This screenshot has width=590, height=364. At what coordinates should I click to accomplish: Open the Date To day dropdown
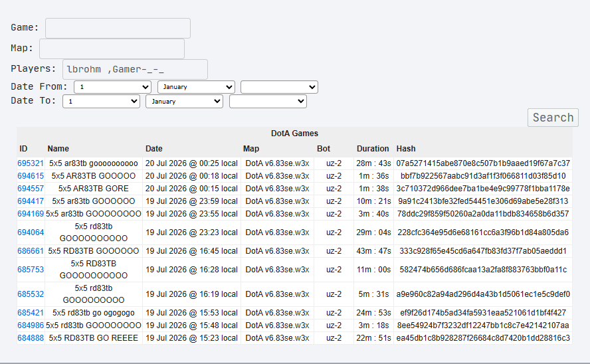pyautogui.click(x=101, y=102)
